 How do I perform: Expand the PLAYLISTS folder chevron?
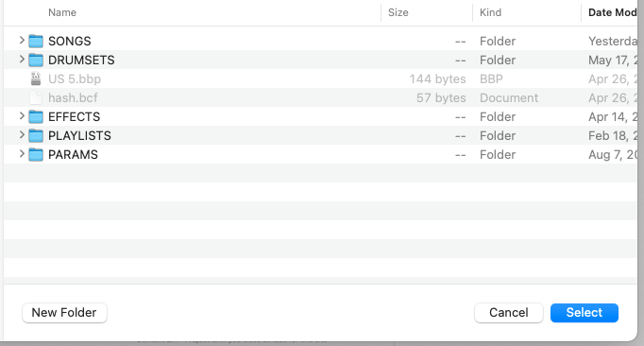point(22,135)
